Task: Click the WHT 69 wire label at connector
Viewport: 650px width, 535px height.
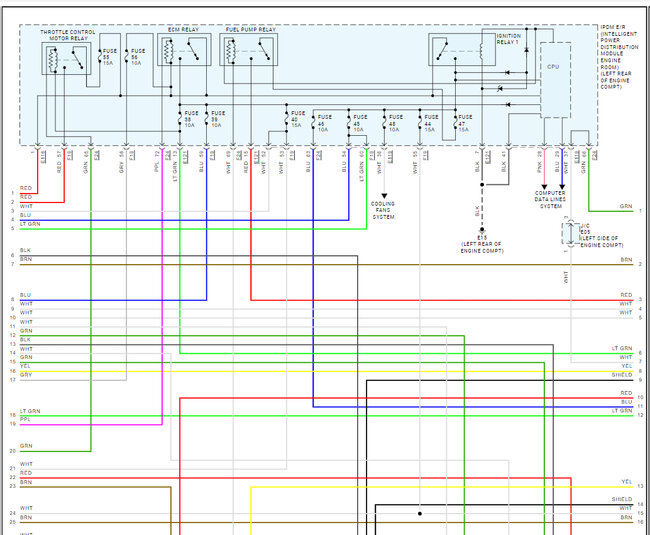Action: pos(228,162)
